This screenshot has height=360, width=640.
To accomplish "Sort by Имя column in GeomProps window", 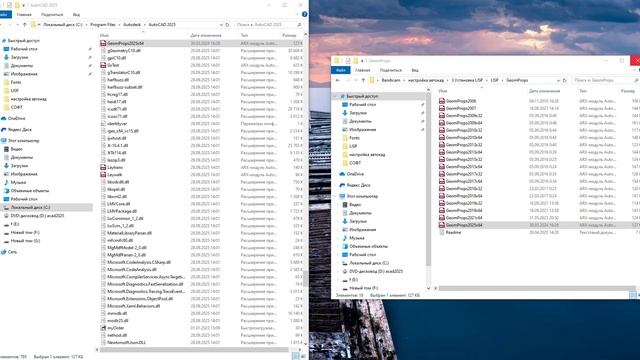I will [x=443, y=91].
